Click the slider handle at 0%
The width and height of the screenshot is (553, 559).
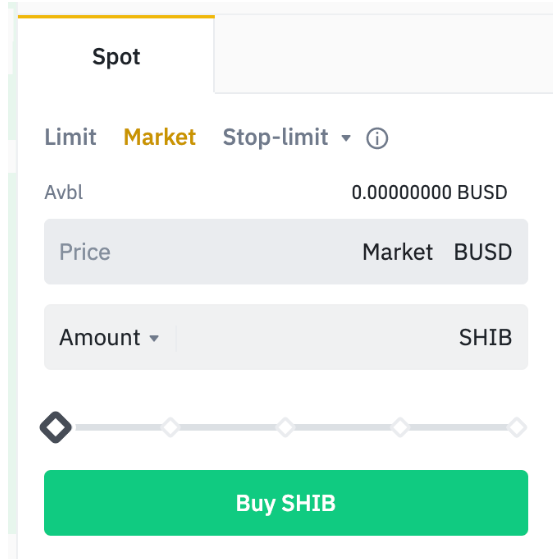[x=56, y=427]
